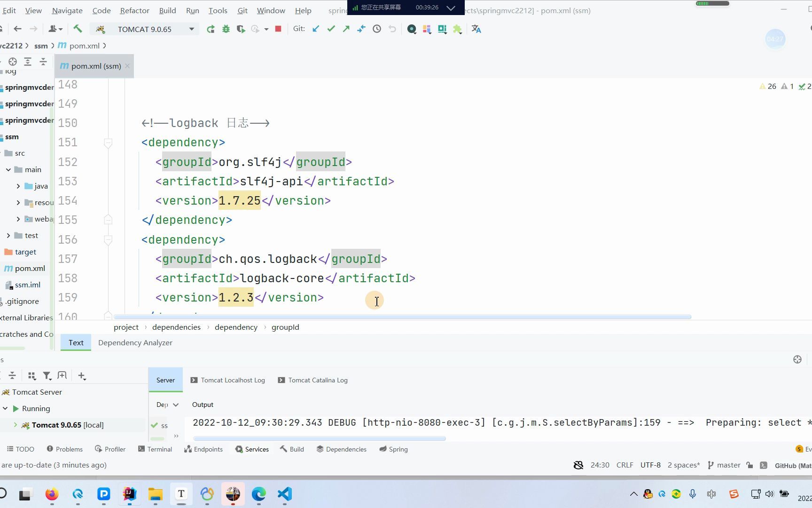Expand the Tomcat 9.0.65 [local] node
The width and height of the screenshot is (812, 508).
pos(15,425)
